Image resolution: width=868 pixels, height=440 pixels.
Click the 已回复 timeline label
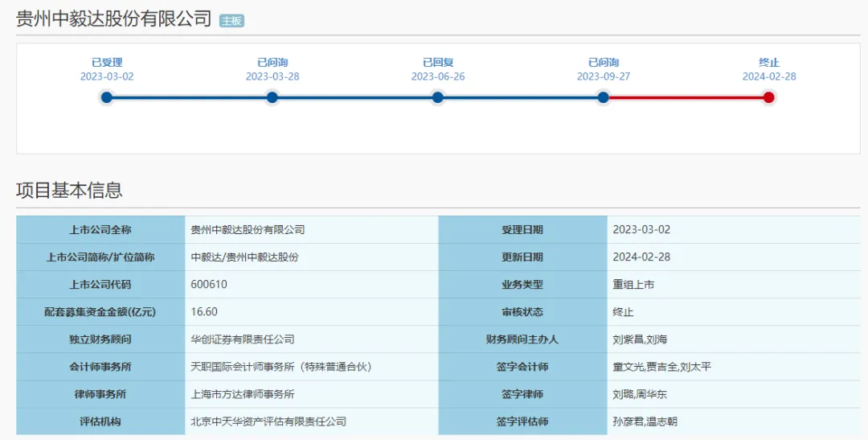438,63
